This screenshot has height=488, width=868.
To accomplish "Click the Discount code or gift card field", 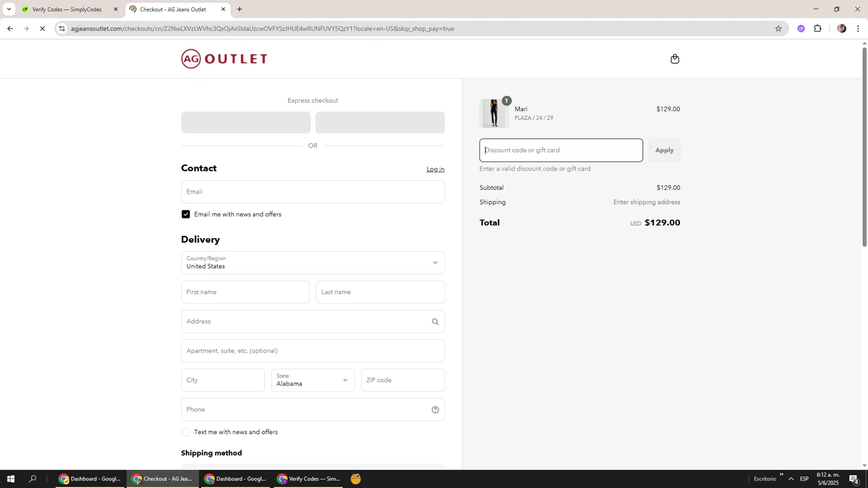I will point(561,150).
